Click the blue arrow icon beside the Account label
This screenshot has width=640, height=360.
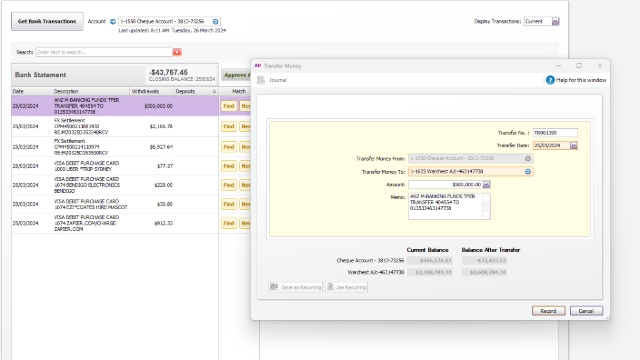(x=113, y=22)
